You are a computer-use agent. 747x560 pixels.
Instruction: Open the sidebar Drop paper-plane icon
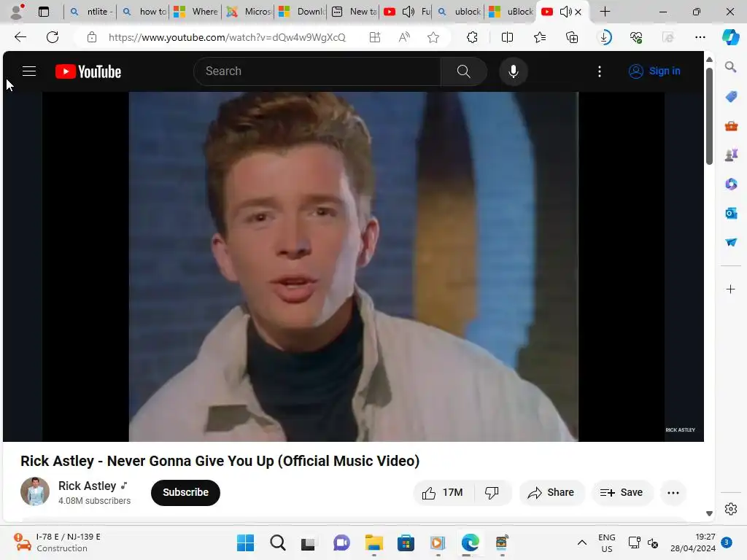(x=731, y=242)
